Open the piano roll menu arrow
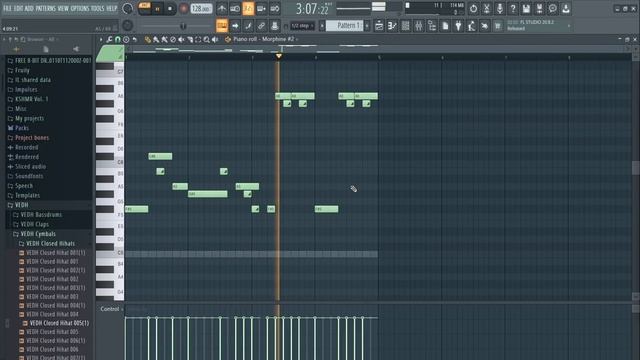This screenshot has height=360, width=640. pos(101,40)
